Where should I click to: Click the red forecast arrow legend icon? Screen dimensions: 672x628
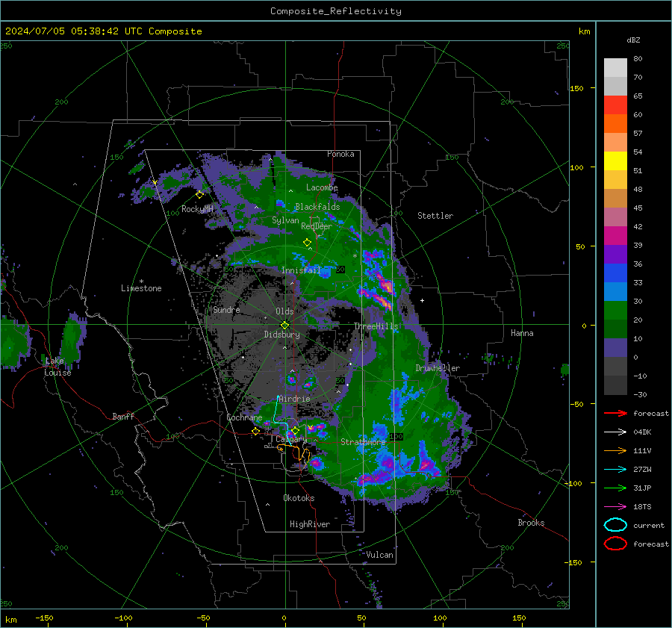(x=615, y=413)
